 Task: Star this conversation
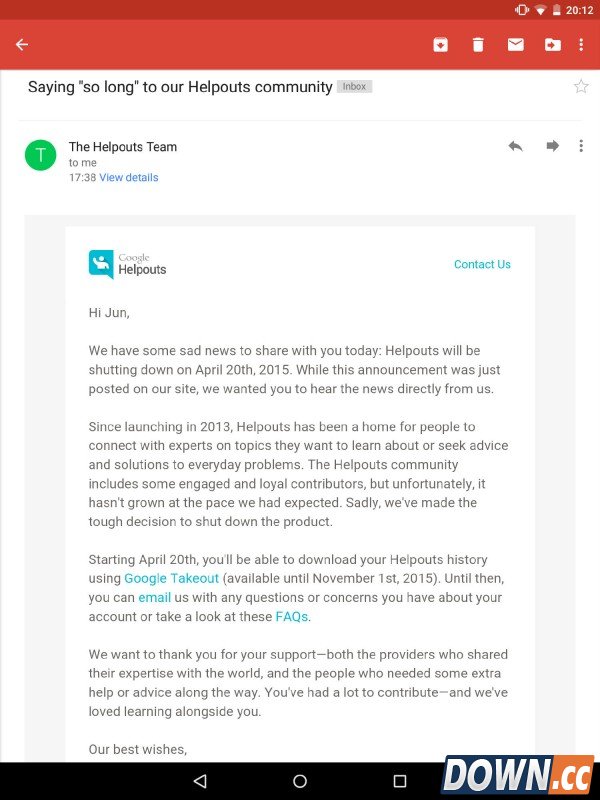pos(581,86)
